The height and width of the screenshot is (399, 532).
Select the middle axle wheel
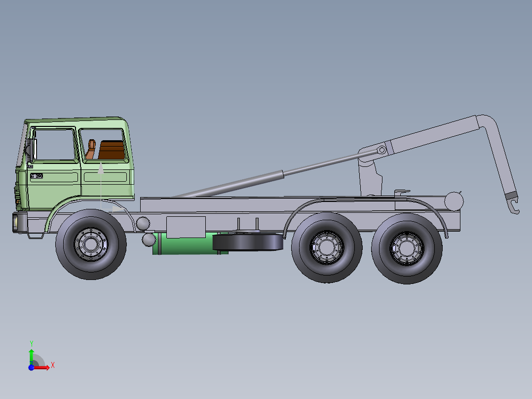[326, 247]
